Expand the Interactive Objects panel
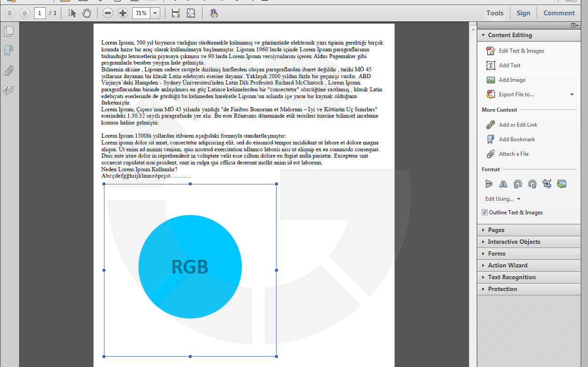 tap(529, 242)
